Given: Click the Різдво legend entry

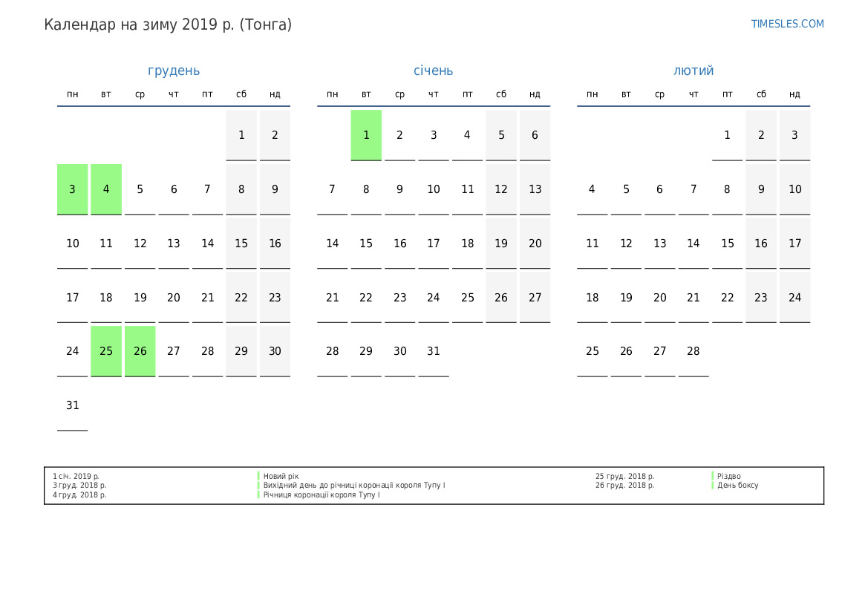Looking at the screenshot, I should [x=728, y=477].
